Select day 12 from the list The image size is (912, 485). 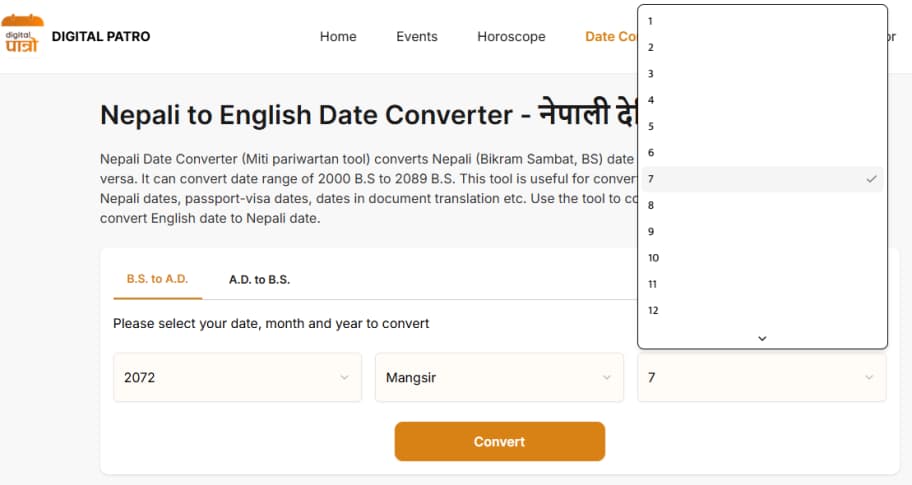click(x=763, y=311)
